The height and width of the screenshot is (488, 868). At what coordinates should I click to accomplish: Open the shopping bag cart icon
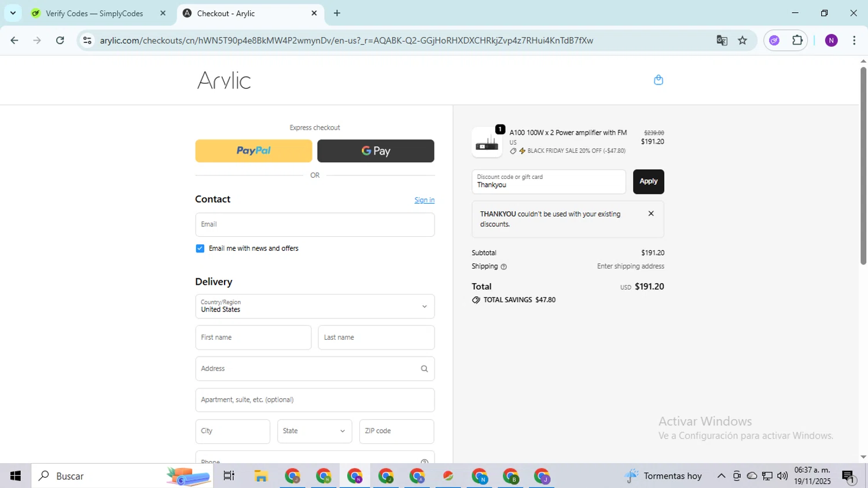(658, 80)
